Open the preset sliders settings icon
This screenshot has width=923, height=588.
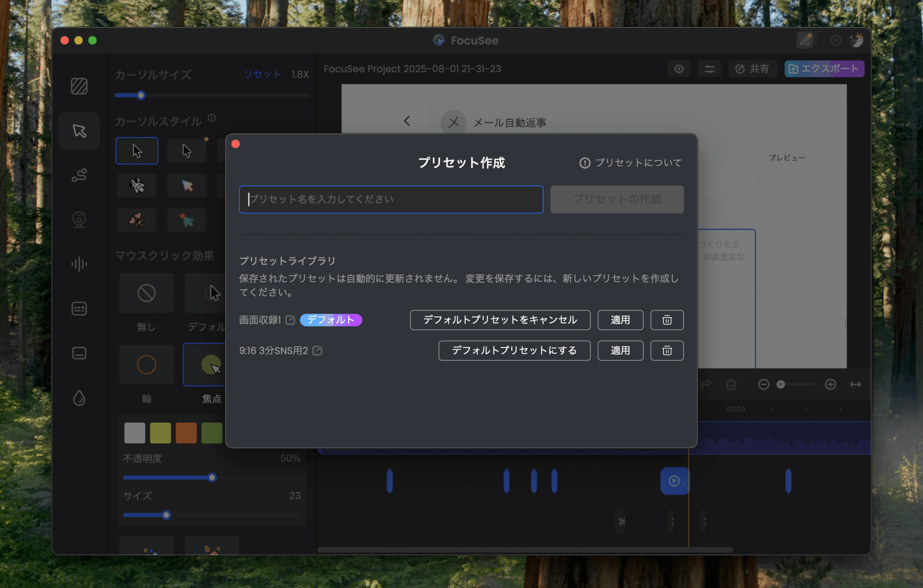[709, 69]
